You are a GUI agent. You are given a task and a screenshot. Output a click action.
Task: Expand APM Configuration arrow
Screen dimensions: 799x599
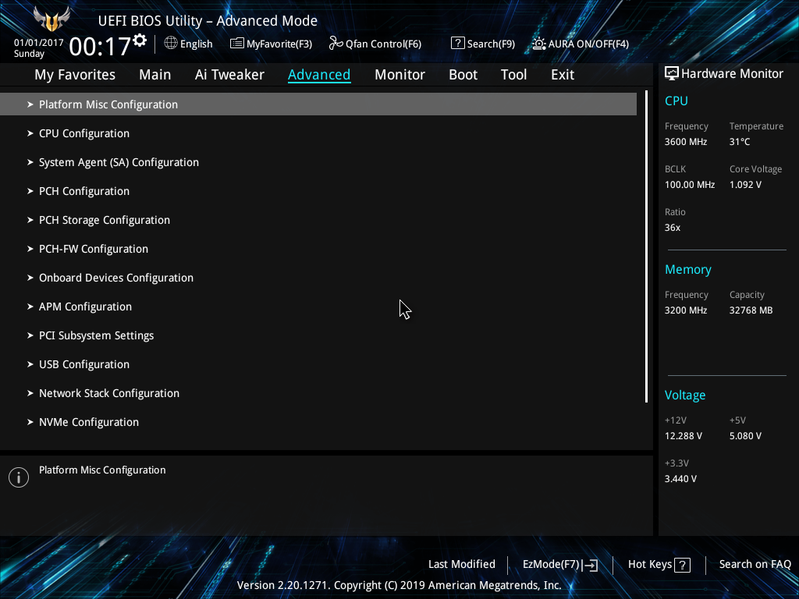(30, 307)
